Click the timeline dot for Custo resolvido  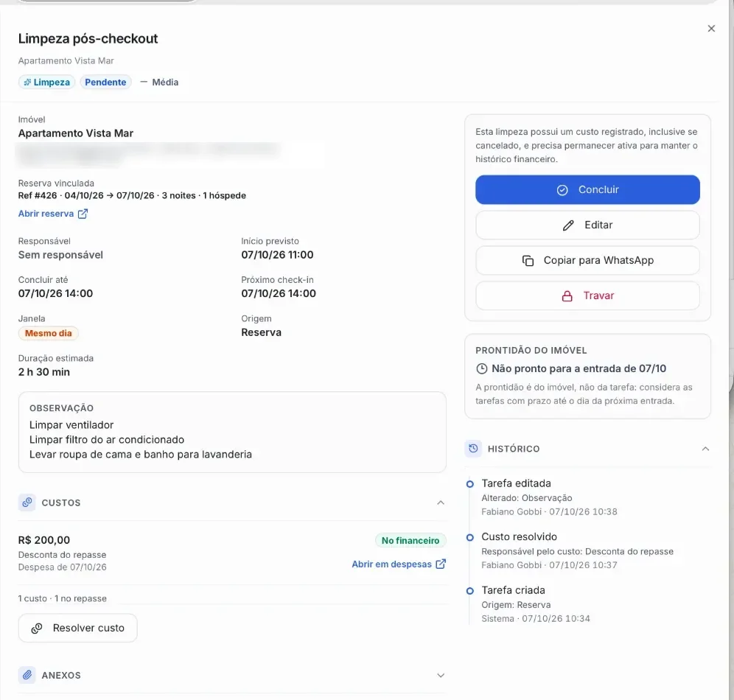(x=470, y=538)
